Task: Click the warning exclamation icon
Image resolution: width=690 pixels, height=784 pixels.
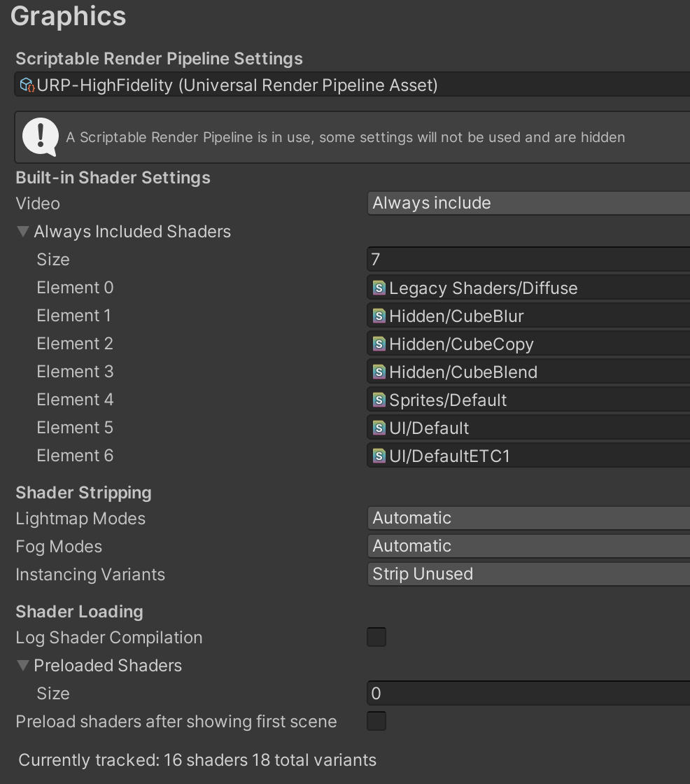Action: coord(41,137)
